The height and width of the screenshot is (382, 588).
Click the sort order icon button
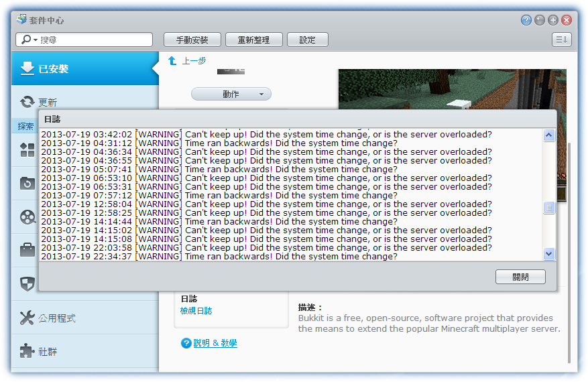click(x=561, y=40)
